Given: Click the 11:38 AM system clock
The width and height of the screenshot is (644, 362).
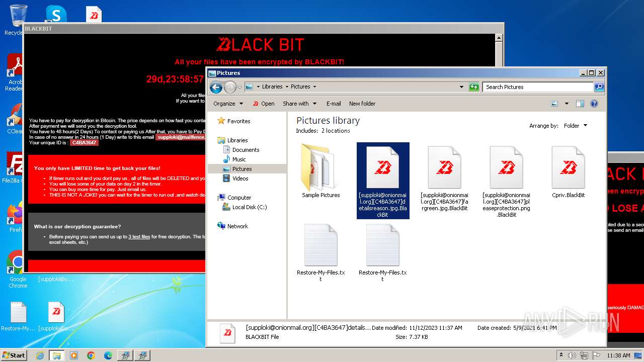Looking at the screenshot, I should pos(618,355).
